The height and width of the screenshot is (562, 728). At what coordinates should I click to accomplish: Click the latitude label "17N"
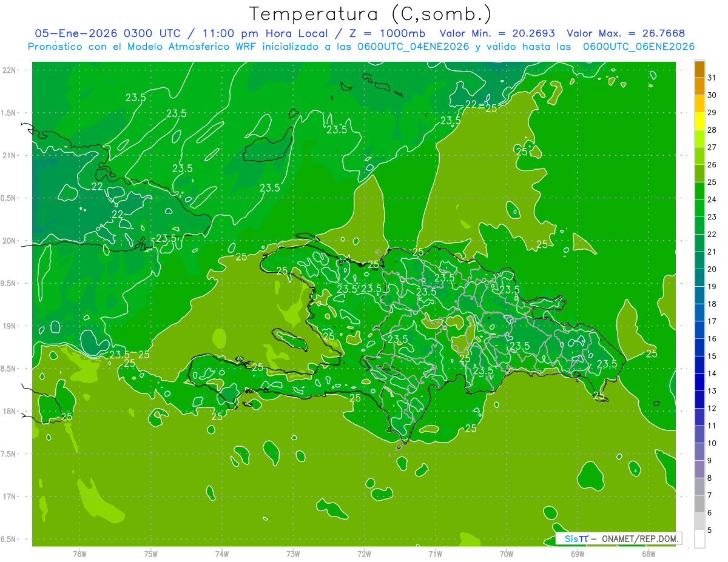(x=9, y=497)
